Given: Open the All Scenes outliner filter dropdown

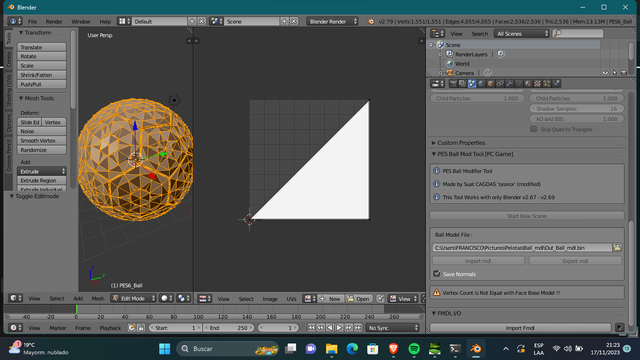Looking at the screenshot, I should [x=522, y=34].
